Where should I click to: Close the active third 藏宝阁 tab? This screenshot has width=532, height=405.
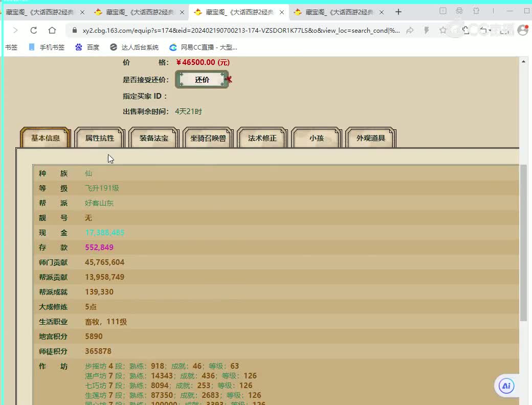282,12
